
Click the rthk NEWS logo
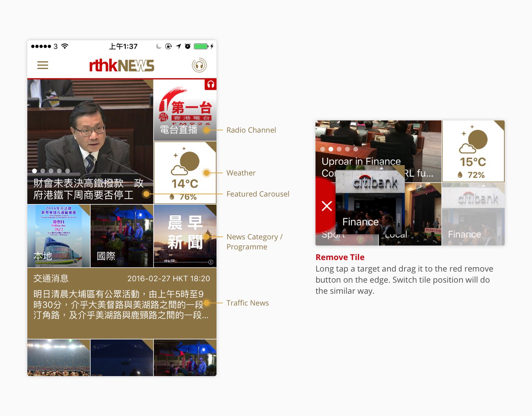click(x=122, y=65)
